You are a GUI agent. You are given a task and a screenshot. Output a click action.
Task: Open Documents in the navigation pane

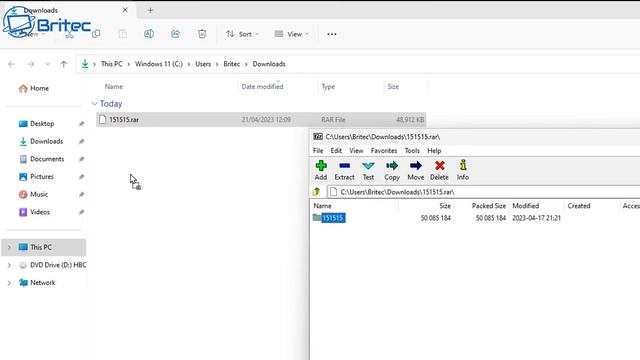pyautogui.click(x=41, y=159)
